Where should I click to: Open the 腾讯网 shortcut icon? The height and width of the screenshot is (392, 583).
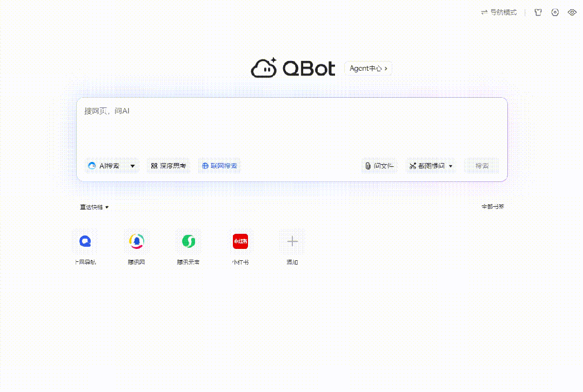137,241
